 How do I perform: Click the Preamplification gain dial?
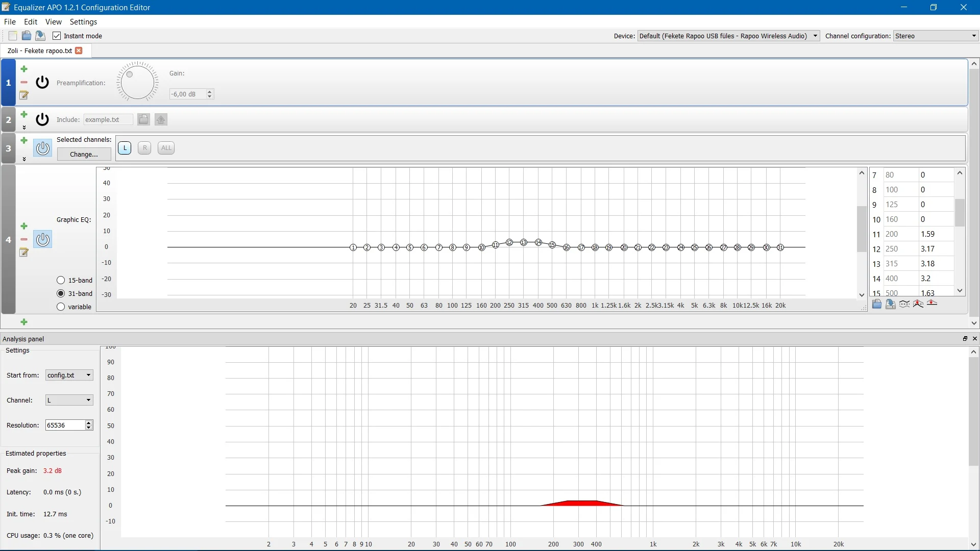pyautogui.click(x=137, y=82)
